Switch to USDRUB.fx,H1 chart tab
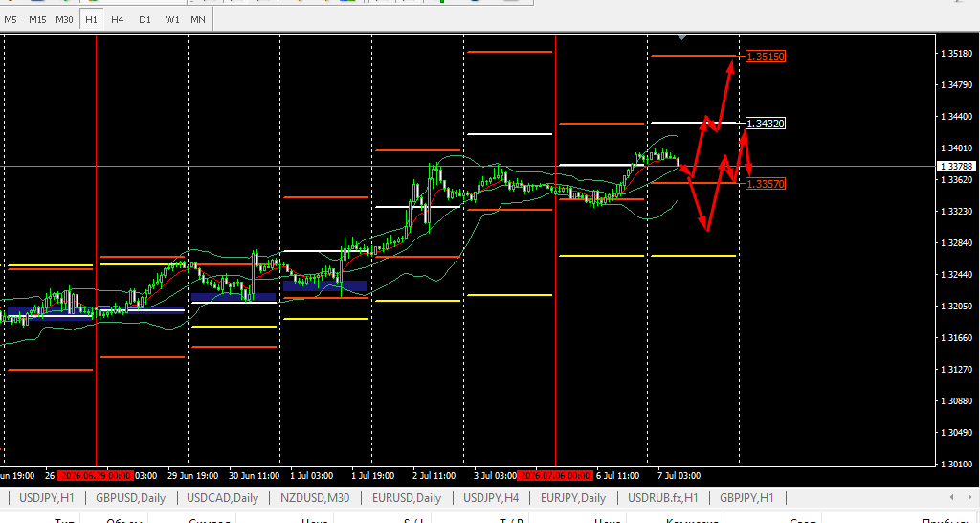Viewport: 980px width, 523px height. coord(663,498)
